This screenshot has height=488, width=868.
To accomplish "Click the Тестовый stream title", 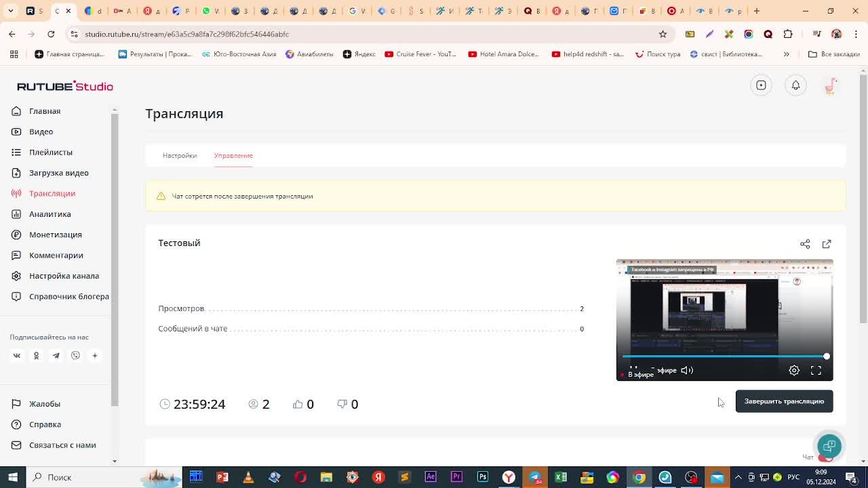I will tap(179, 243).
